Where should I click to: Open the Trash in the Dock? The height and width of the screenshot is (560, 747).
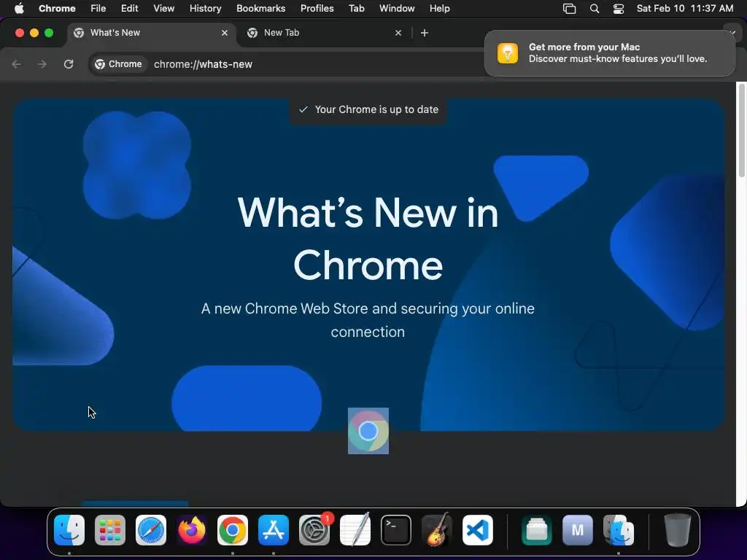click(677, 530)
